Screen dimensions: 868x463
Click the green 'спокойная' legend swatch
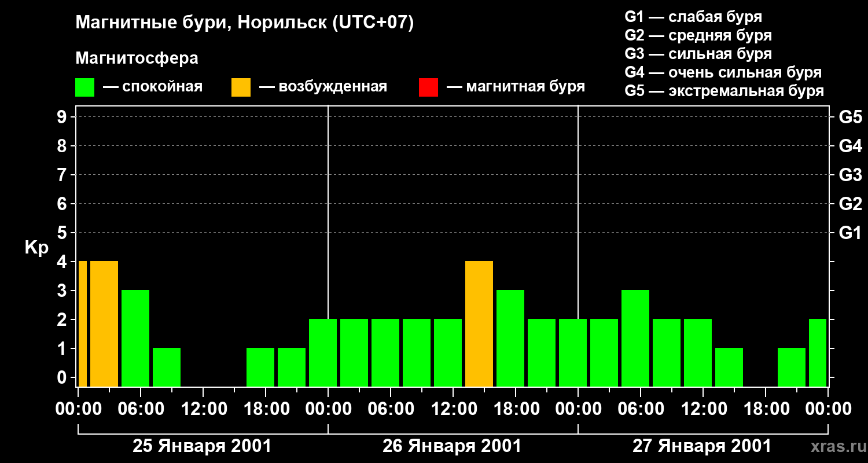pyautogui.click(x=84, y=87)
